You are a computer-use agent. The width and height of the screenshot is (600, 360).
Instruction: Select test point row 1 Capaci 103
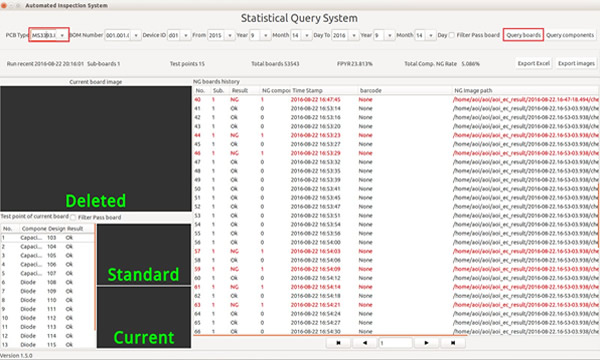(47, 238)
